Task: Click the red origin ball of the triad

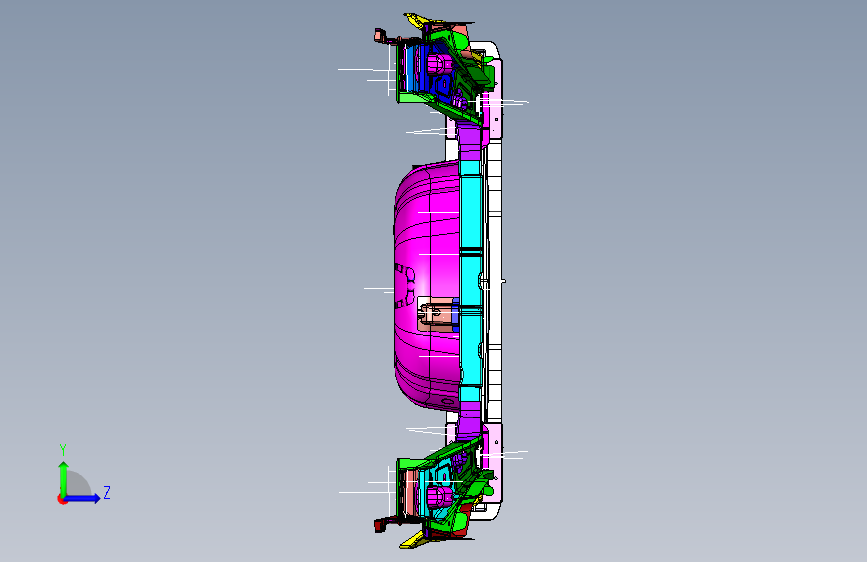Action: (61, 499)
